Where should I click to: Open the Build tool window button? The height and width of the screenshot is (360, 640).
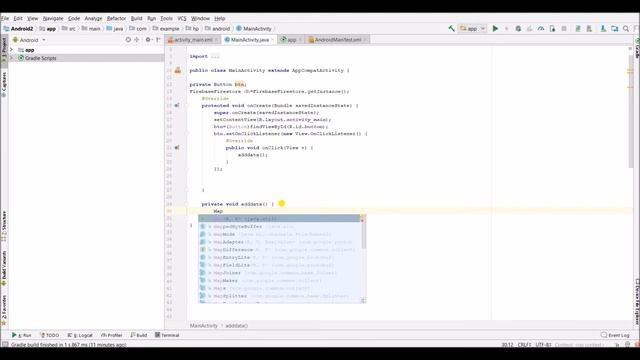pos(139,335)
